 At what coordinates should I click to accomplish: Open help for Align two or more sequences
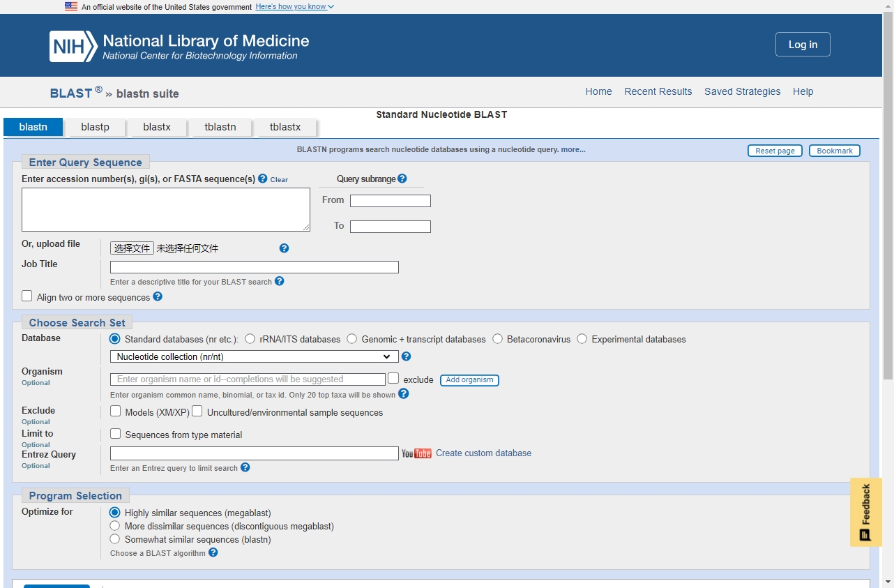158,296
